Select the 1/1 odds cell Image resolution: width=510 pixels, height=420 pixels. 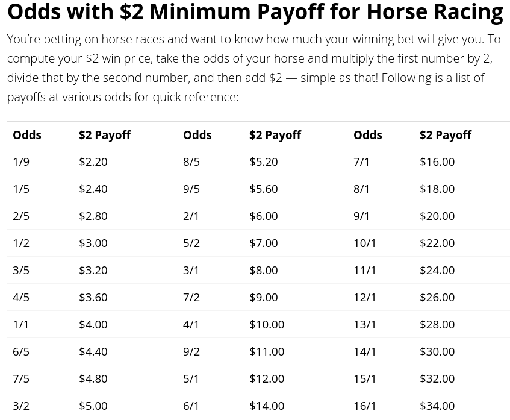tap(20, 325)
